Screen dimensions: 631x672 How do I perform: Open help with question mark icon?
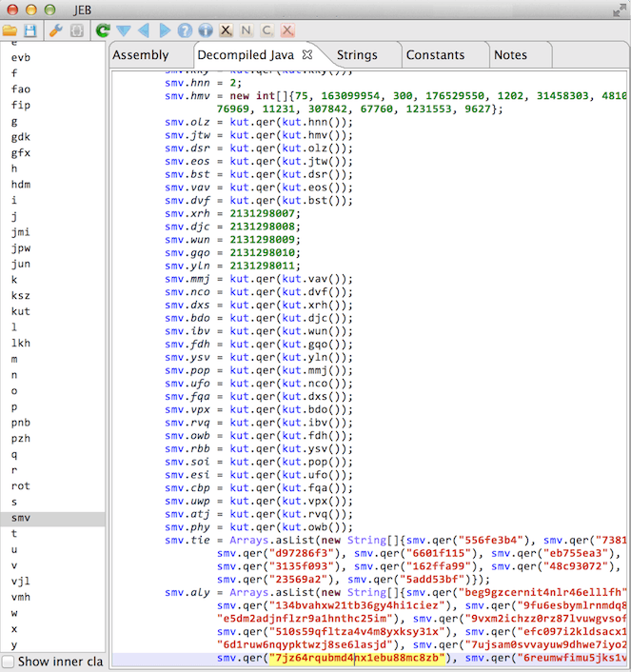pyautogui.click(x=185, y=30)
